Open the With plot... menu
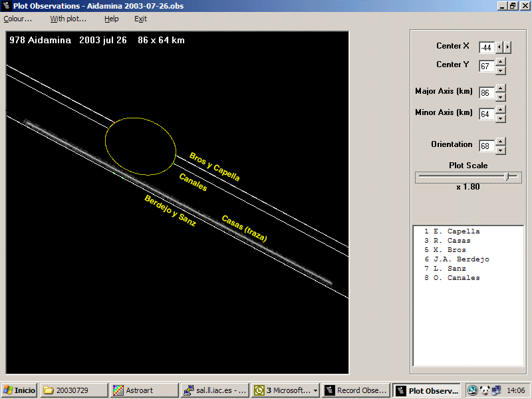This screenshot has width=532, height=399. click(68, 19)
